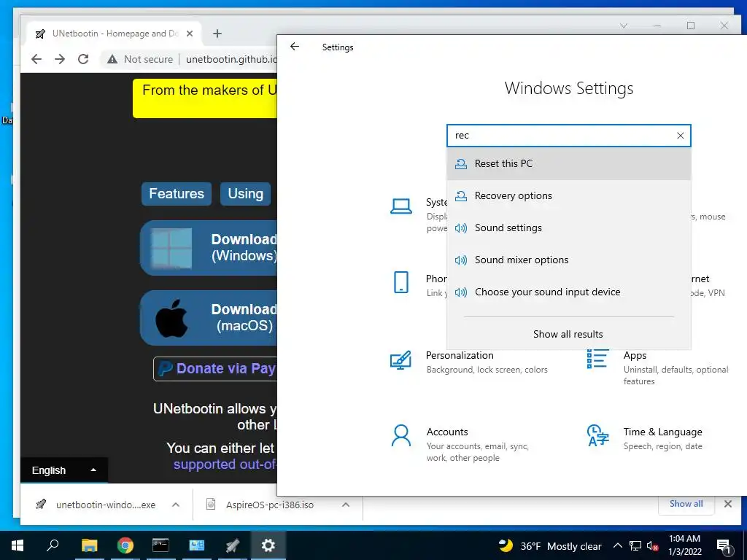Open Choose your sound input device result
Viewport: 747px width, 560px height.
(569, 292)
